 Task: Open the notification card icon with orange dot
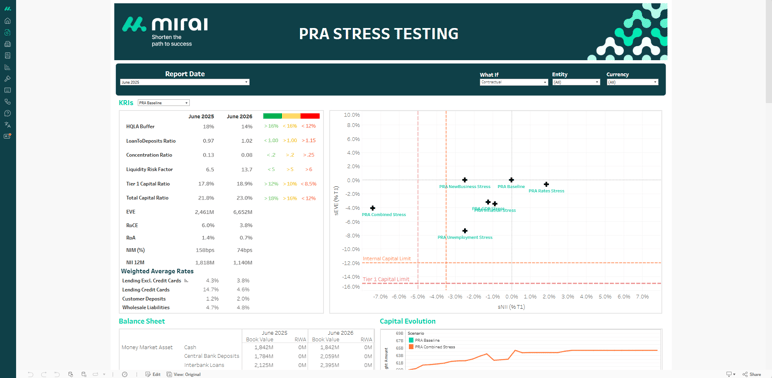pyautogui.click(x=7, y=136)
